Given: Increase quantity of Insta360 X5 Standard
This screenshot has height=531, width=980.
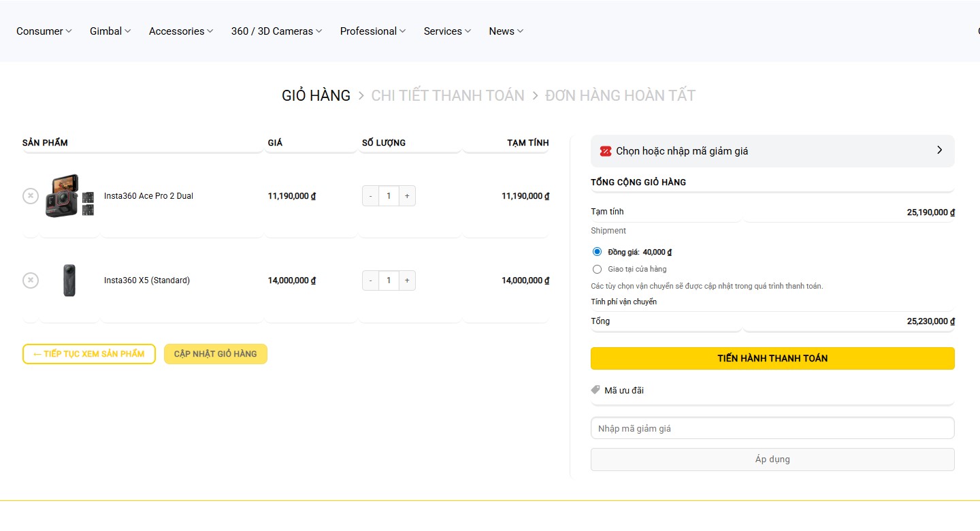Looking at the screenshot, I should click(407, 280).
